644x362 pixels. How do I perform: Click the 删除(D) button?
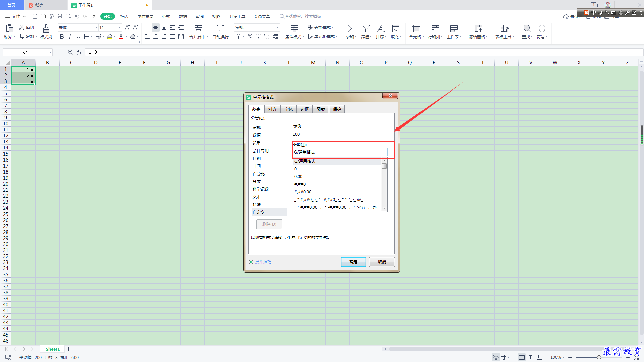(269, 224)
